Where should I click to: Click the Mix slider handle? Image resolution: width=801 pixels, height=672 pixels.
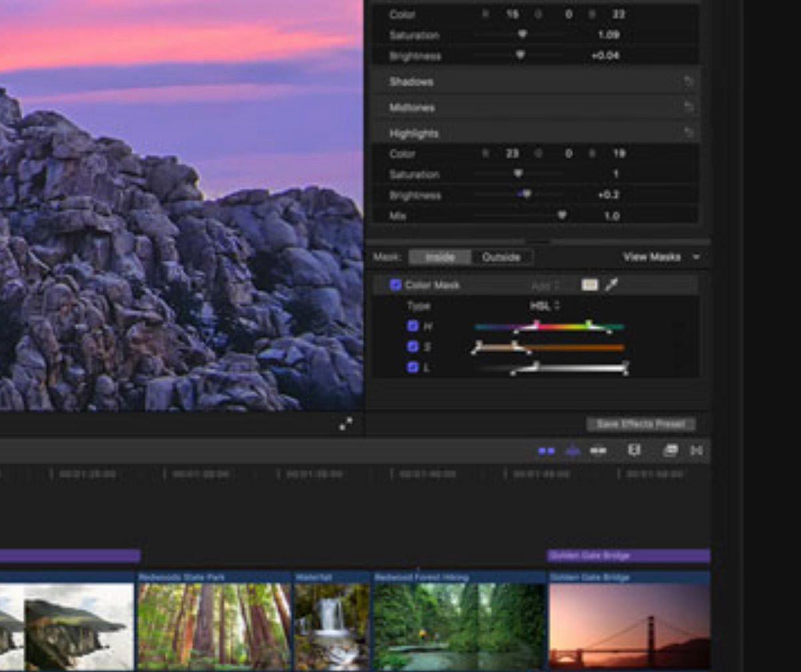coord(561,216)
